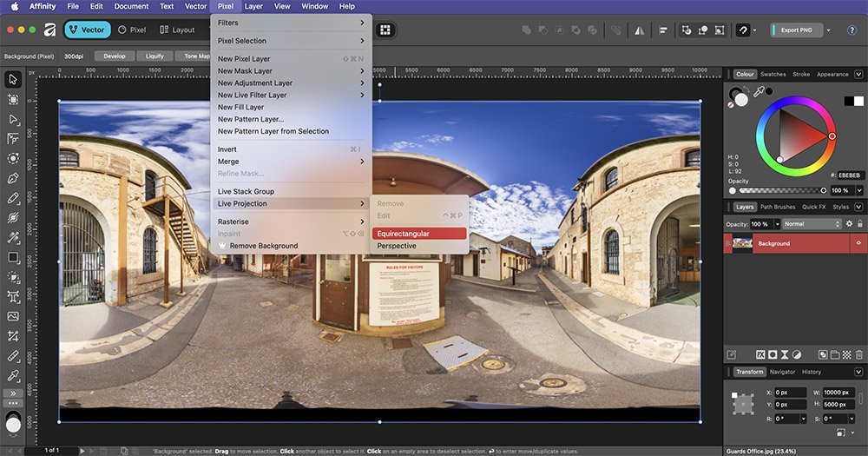Screen dimensions: 868x456
Task: Click the Alignment toolbar icon
Action: pos(662,30)
